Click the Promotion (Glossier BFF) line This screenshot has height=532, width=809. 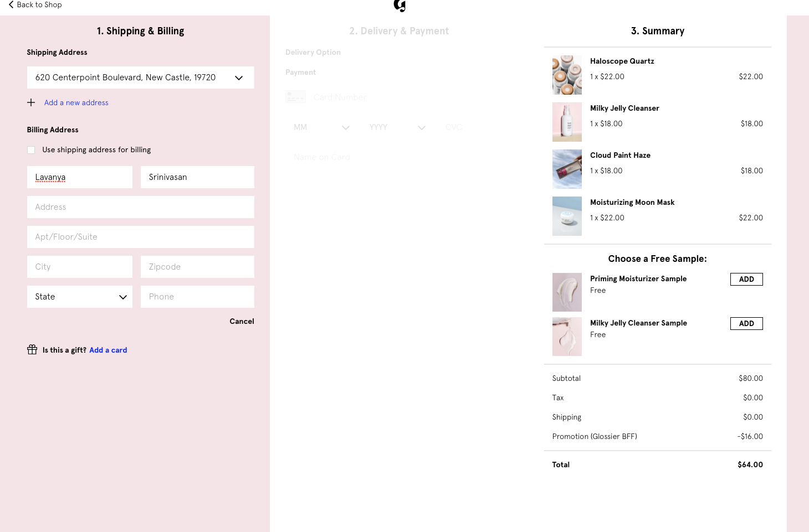(657, 436)
